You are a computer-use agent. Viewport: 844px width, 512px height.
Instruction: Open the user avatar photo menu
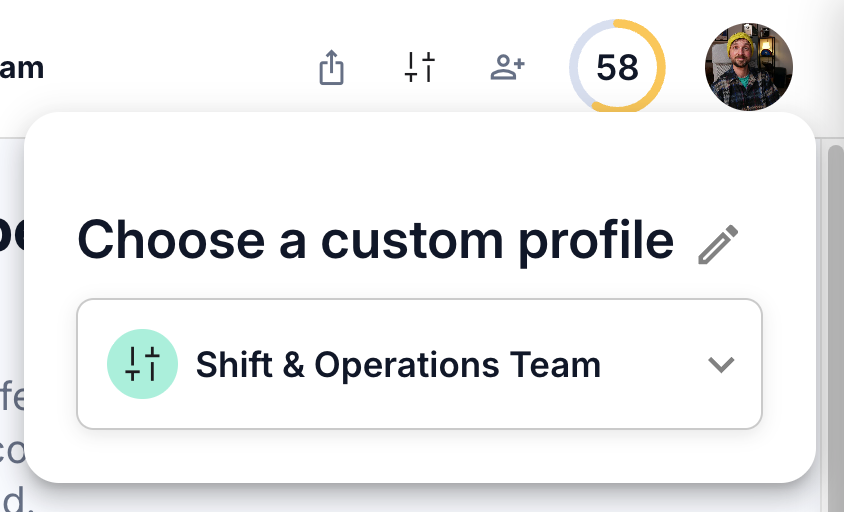click(749, 67)
